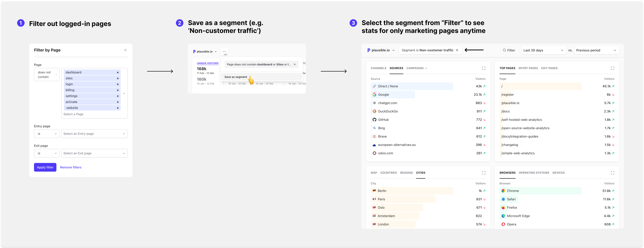The image size is (644, 248).
Task: Open the 'does not contain' operator dropdown
Action: [x=47, y=75]
